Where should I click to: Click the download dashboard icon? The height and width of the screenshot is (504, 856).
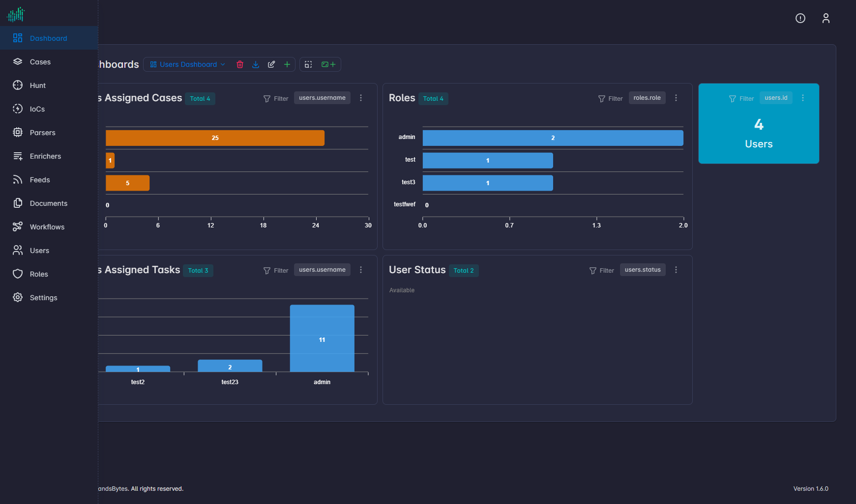pos(256,64)
